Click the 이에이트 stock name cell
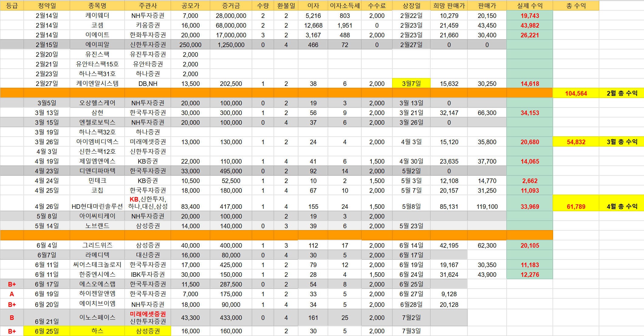 pyautogui.click(x=97, y=35)
